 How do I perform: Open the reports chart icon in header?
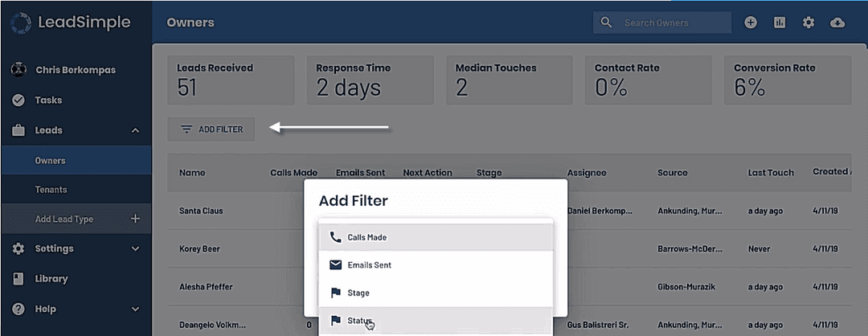779,23
